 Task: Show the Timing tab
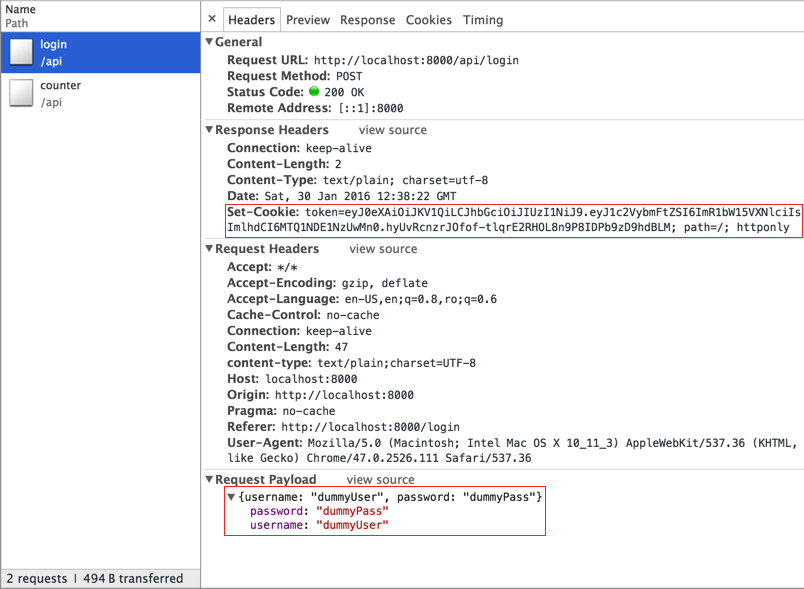click(x=483, y=20)
